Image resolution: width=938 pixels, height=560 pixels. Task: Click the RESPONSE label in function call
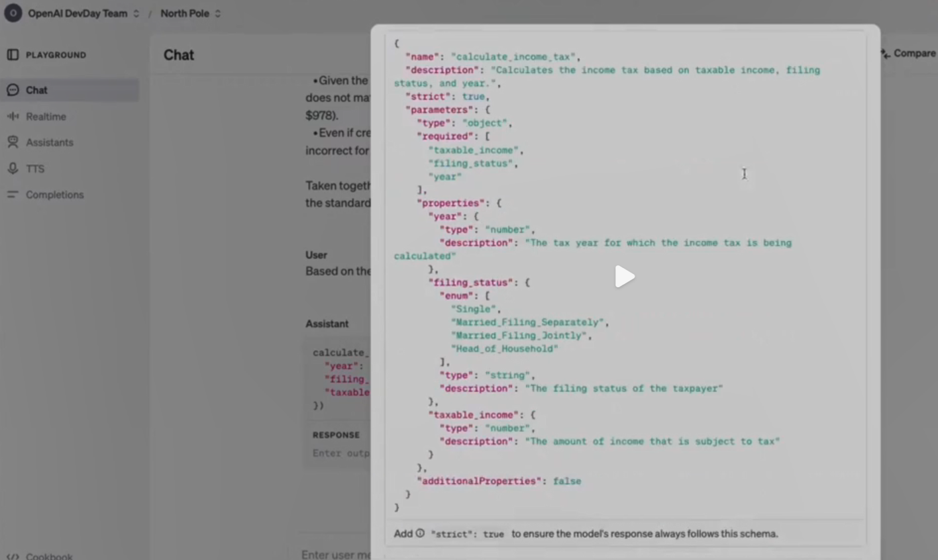pos(336,435)
